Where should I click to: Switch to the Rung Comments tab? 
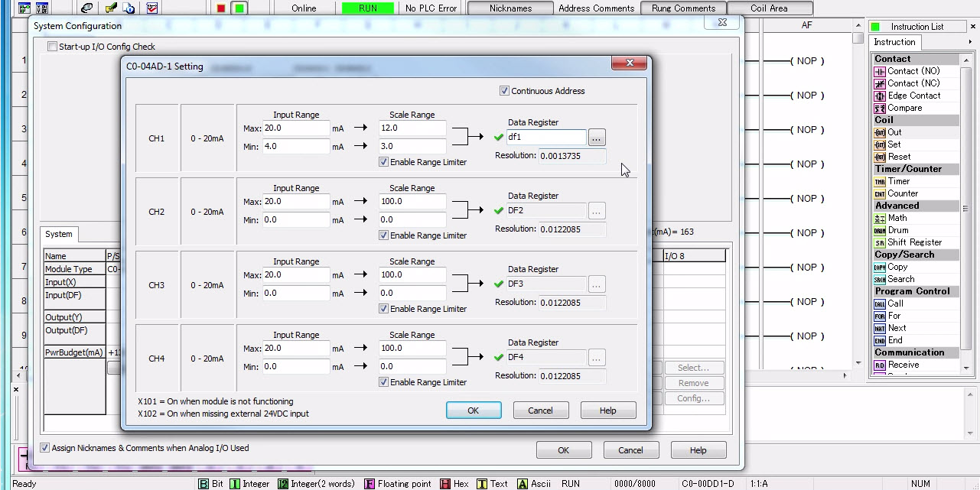683,8
